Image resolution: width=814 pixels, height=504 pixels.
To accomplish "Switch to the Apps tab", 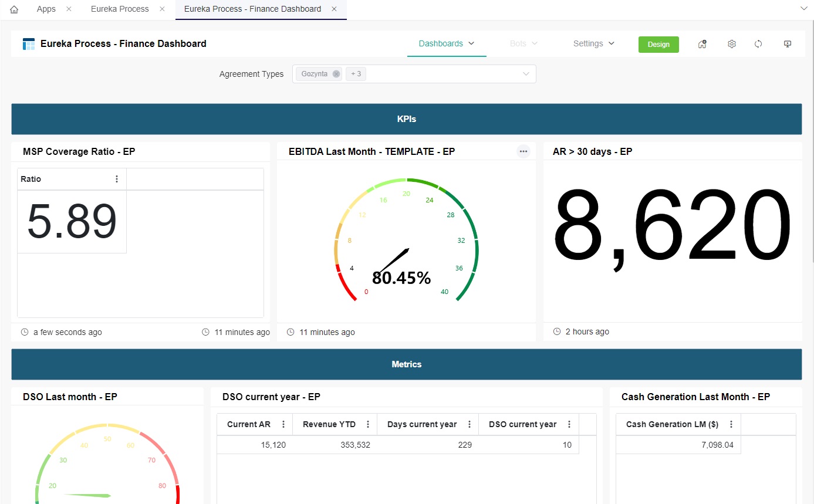I will pos(46,9).
